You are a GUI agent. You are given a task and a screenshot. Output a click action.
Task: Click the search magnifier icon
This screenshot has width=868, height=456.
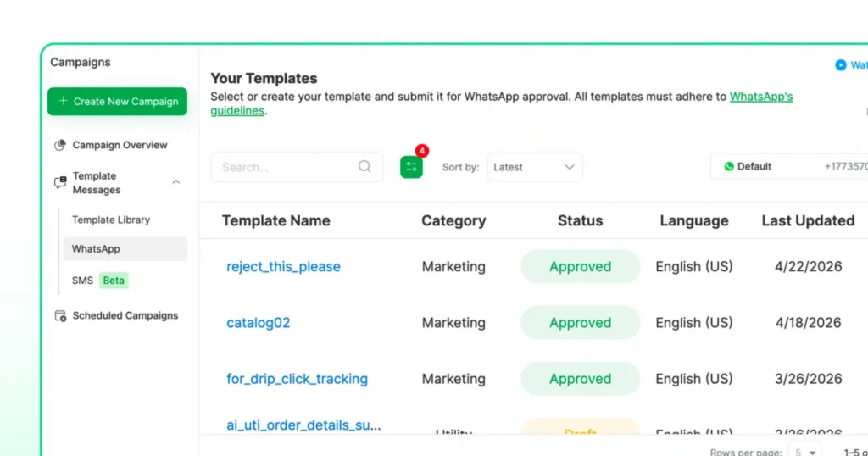point(364,167)
